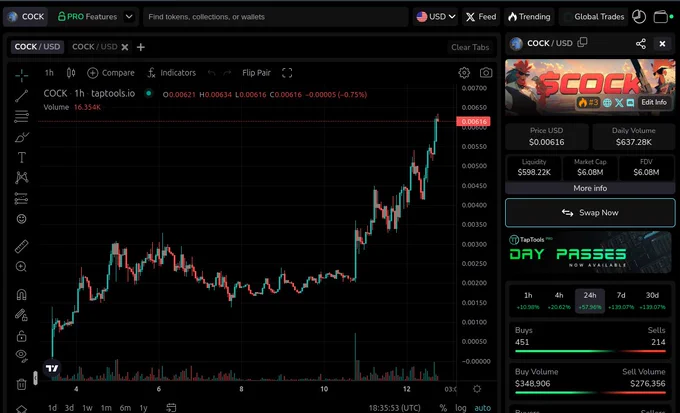Open the X Feed page
The width and height of the screenshot is (680, 413).
point(481,16)
